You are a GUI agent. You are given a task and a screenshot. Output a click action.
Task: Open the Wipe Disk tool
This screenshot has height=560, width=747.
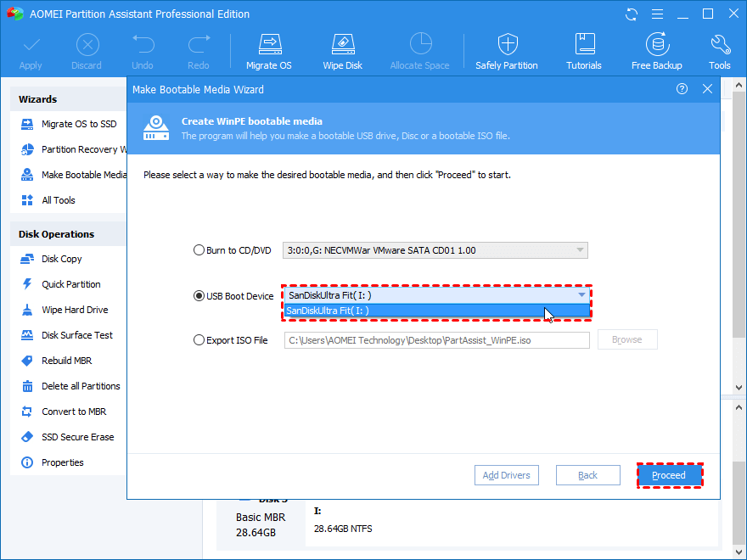(342, 51)
